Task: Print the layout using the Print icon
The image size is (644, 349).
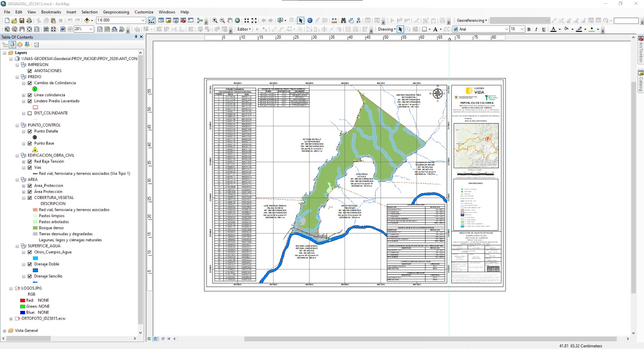Action: pos(29,20)
